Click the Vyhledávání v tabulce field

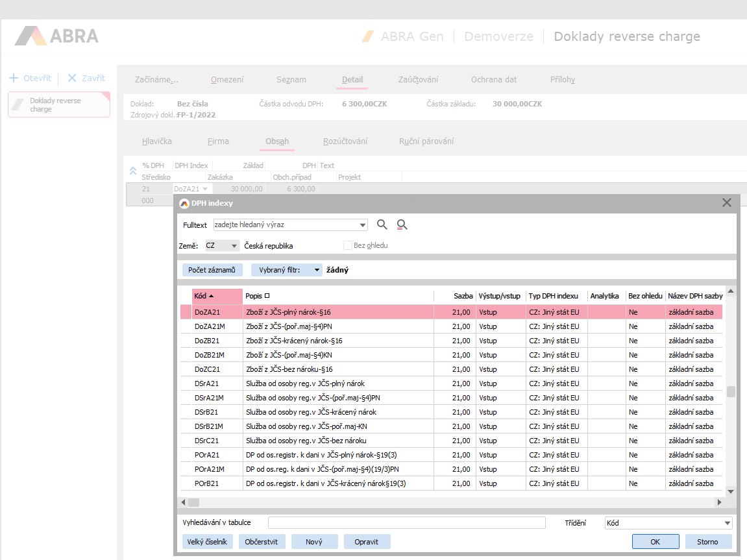tap(406, 523)
